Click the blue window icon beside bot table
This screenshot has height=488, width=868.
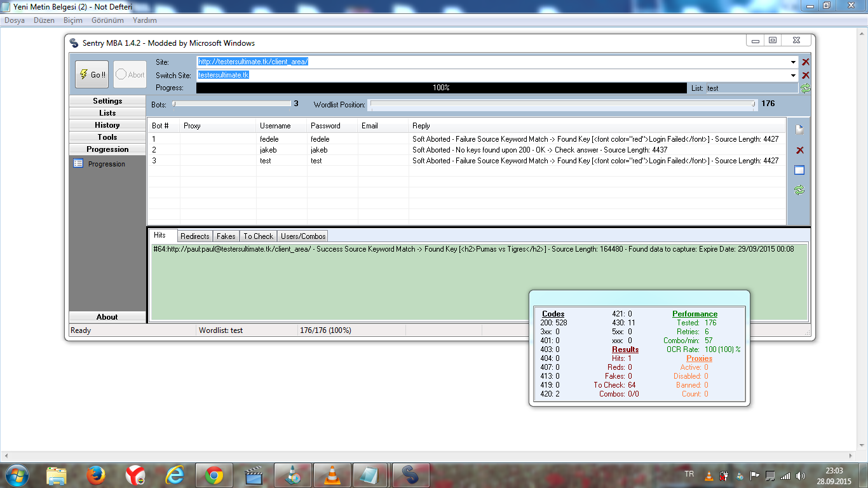799,170
